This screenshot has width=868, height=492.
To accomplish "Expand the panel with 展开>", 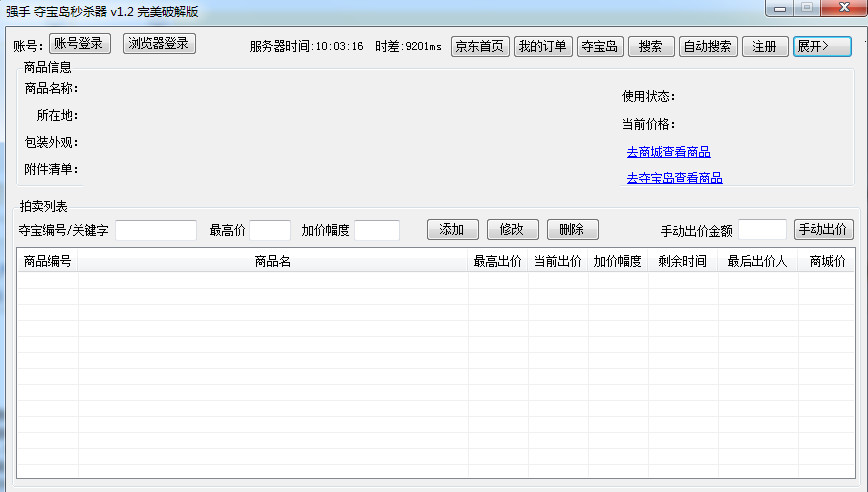I will point(822,46).
